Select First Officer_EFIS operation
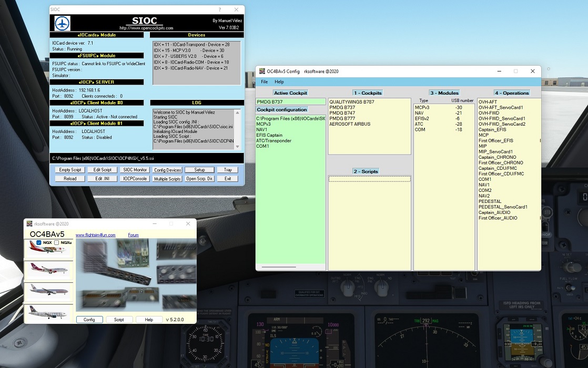 pos(496,140)
